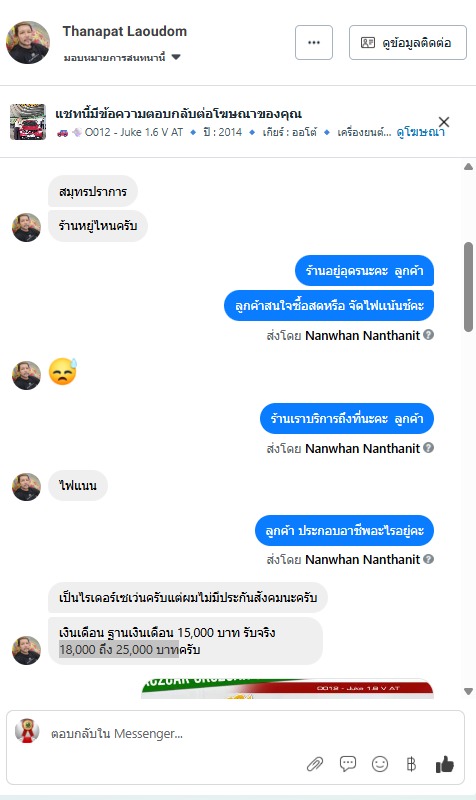
Task: Click help icon under the อาชีพ message
Action: [x=429, y=559]
